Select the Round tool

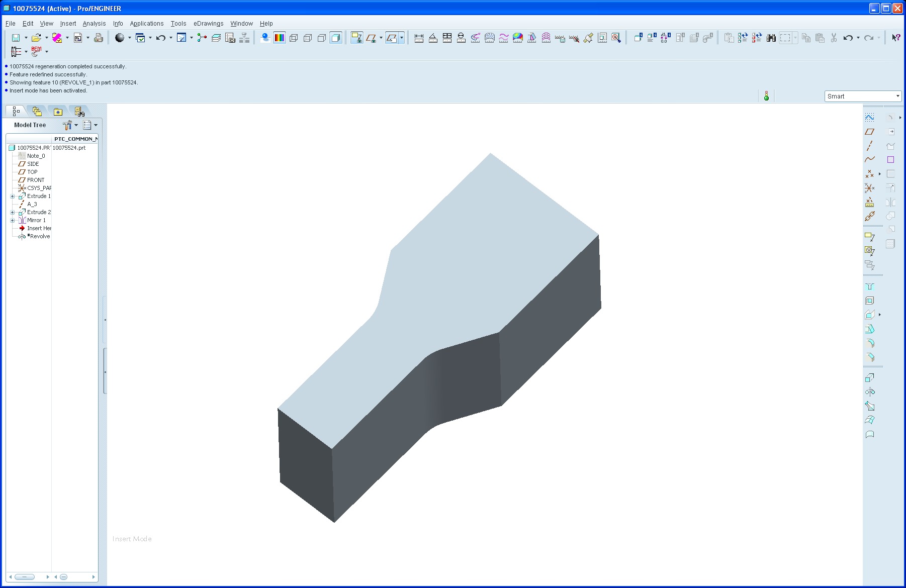[870, 343]
